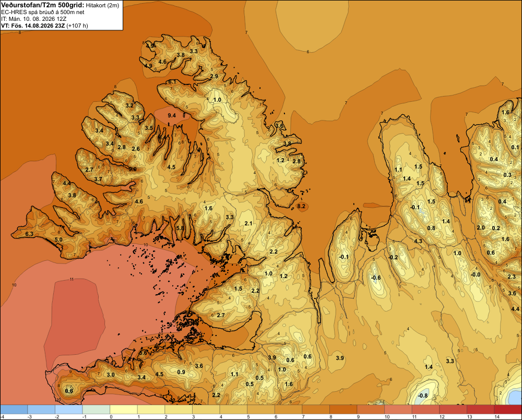The image size is (522, 420).
Task: Click the legend swatch between 7 and 8
Action: point(316,409)
